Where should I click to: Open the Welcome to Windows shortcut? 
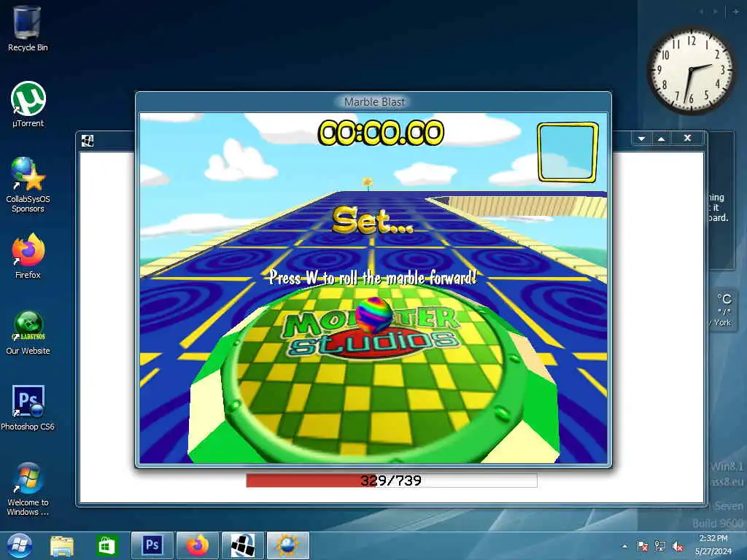(28, 489)
